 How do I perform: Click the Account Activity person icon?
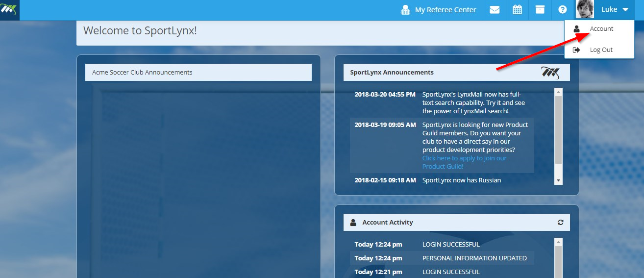click(353, 223)
